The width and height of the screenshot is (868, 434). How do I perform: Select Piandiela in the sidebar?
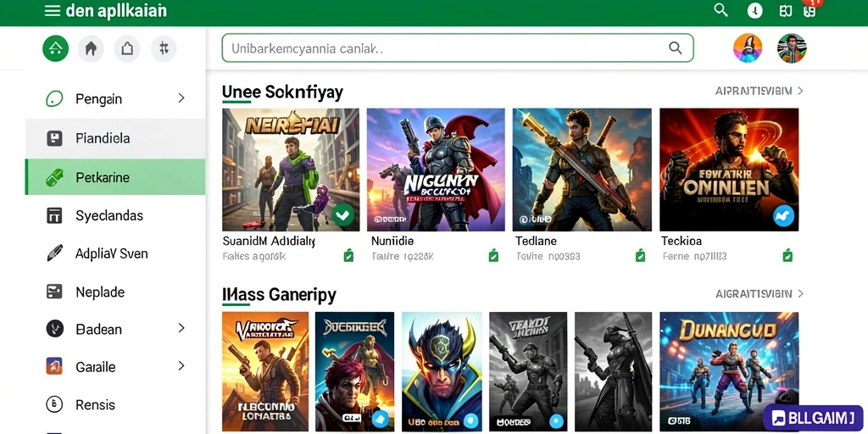[x=115, y=138]
